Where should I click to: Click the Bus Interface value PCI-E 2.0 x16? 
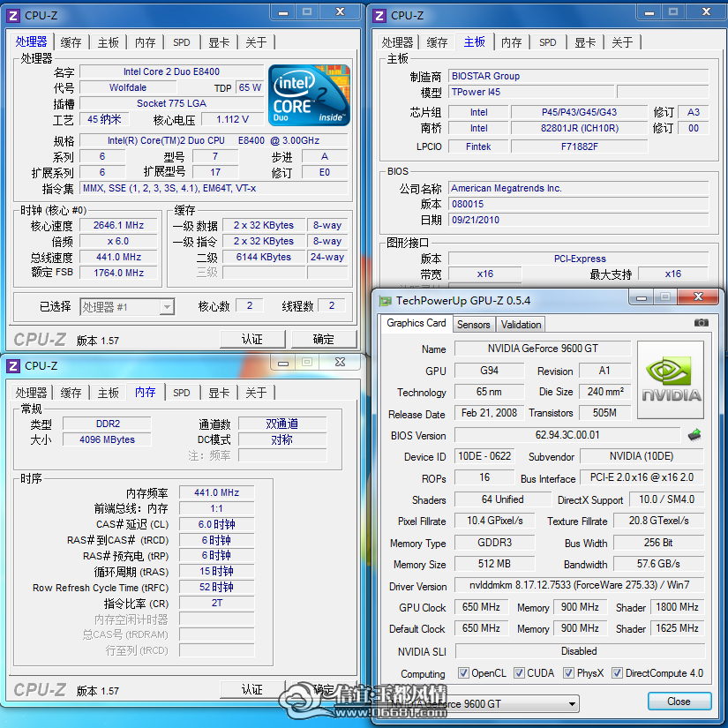tap(642, 477)
